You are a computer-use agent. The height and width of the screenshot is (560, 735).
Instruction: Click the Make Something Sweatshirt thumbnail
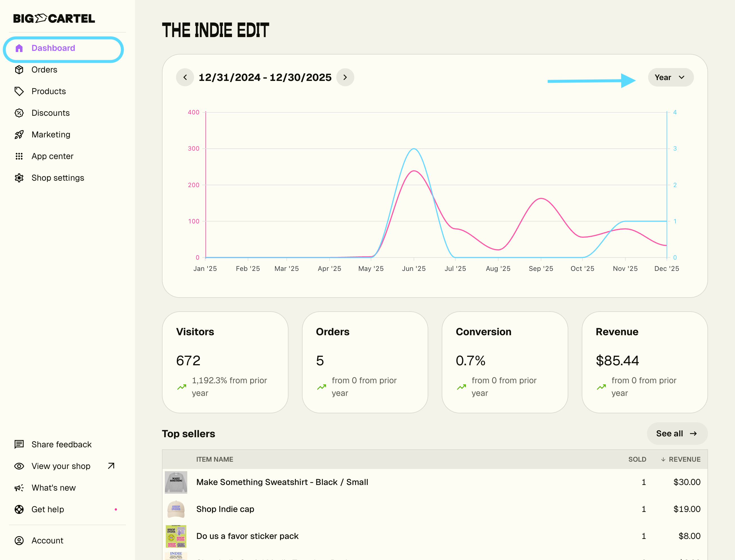[176, 482]
